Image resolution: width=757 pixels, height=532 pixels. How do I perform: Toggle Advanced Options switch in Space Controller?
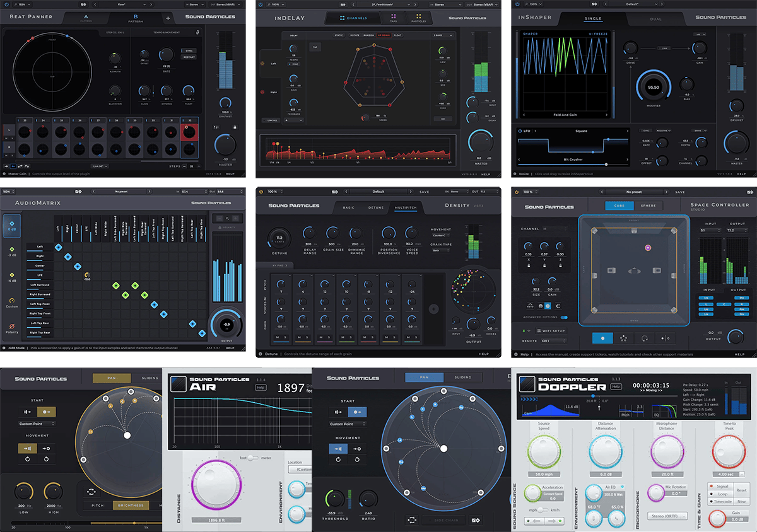pyautogui.click(x=563, y=318)
